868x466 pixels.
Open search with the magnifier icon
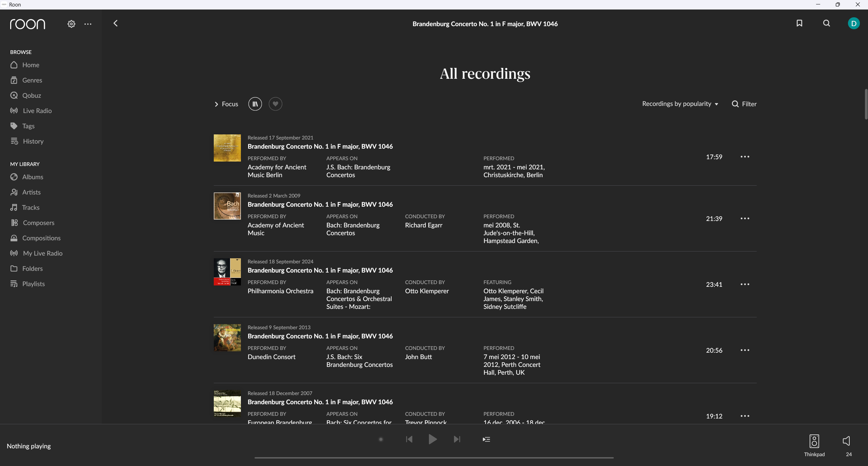827,23
